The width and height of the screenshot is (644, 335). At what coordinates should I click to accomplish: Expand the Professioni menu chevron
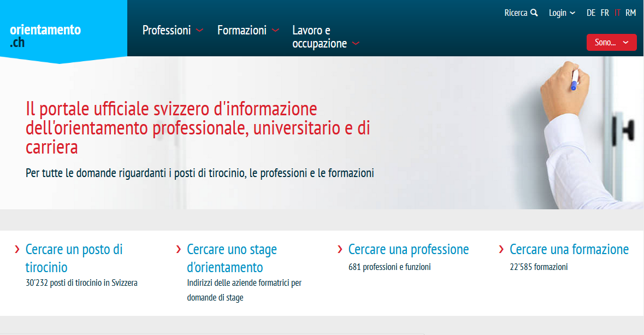point(199,31)
